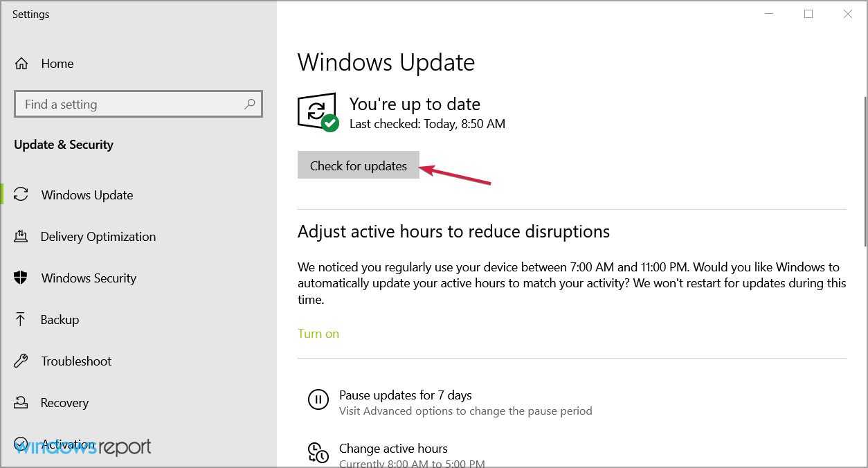Image resolution: width=868 pixels, height=468 pixels.
Task: Click the Recovery icon in sidebar
Action: pyautogui.click(x=21, y=403)
